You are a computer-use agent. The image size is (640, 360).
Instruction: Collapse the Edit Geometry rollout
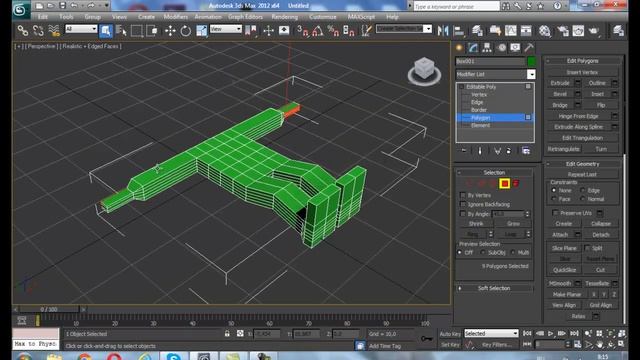(x=583, y=164)
